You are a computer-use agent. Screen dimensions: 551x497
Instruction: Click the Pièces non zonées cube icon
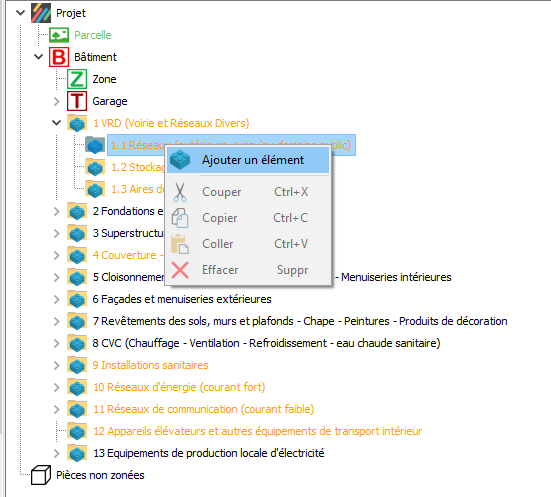click(x=41, y=475)
